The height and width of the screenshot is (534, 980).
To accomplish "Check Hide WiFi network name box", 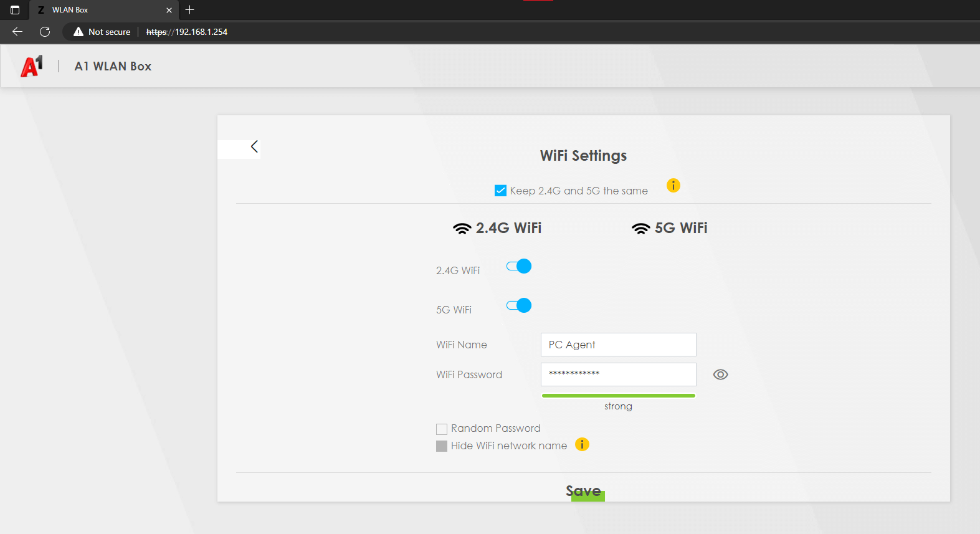I will (x=442, y=446).
